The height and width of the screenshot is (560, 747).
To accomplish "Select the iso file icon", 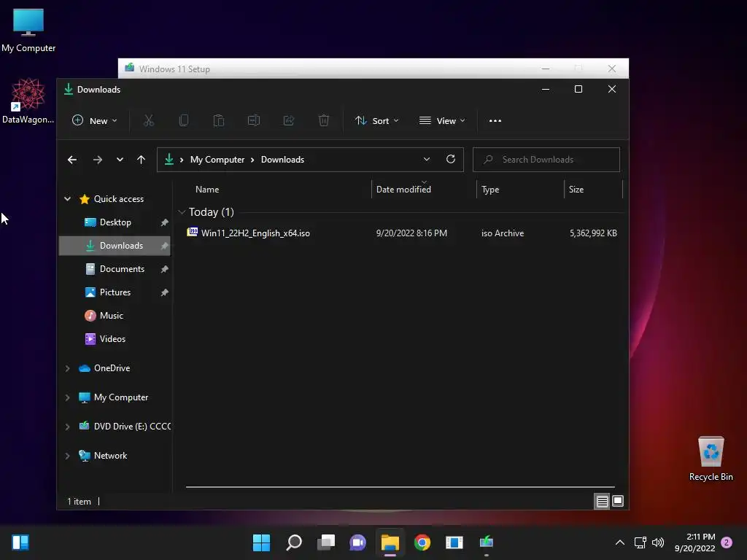I will [x=192, y=233].
